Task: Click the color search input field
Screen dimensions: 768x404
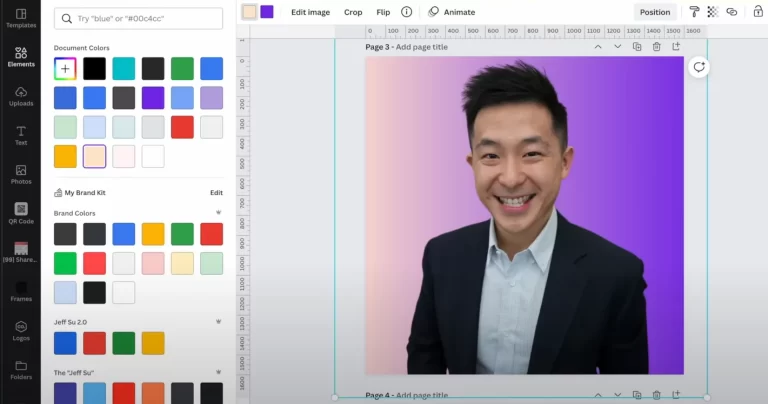Action: (139, 19)
